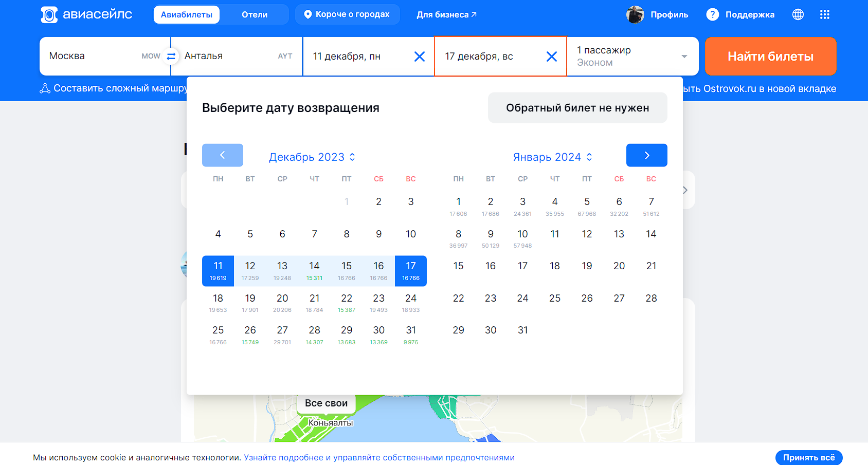Open the Январь 2024 month selector
The height and width of the screenshot is (465, 868).
(x=553, y=157)
